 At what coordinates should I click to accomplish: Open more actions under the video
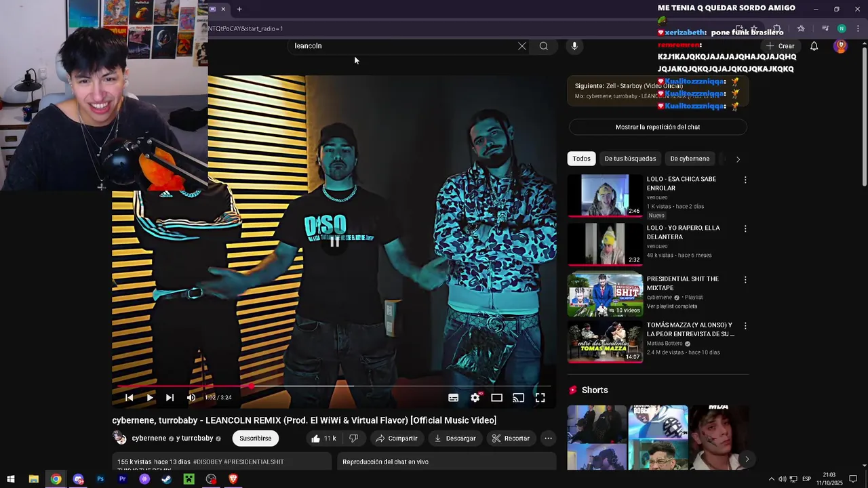(548, 439)
